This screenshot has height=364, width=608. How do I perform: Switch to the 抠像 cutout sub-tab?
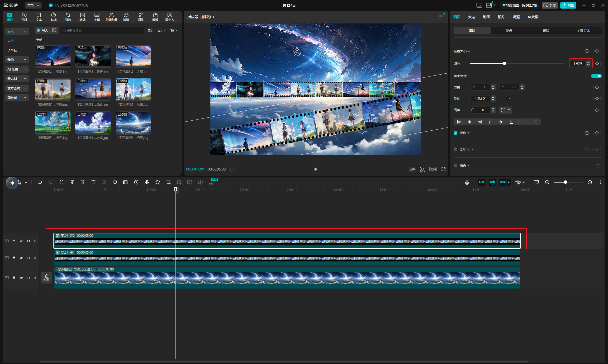tap(509, 31)
